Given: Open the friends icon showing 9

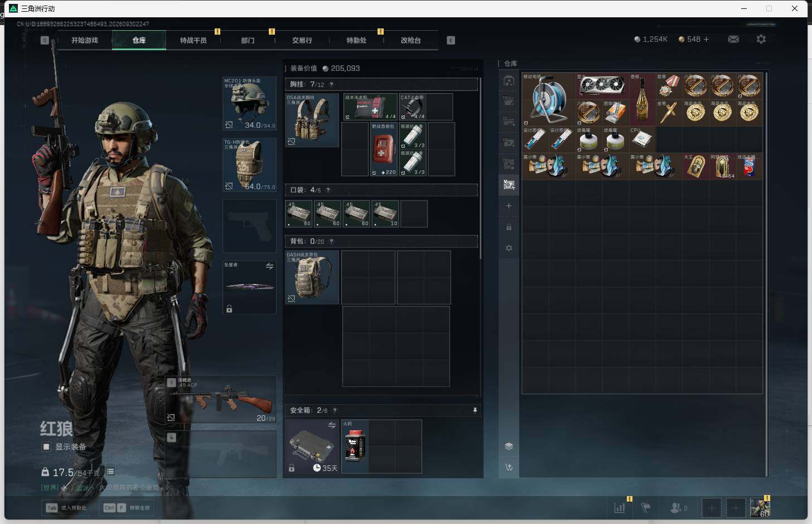Looking at the screenshot, I should 678,508.
